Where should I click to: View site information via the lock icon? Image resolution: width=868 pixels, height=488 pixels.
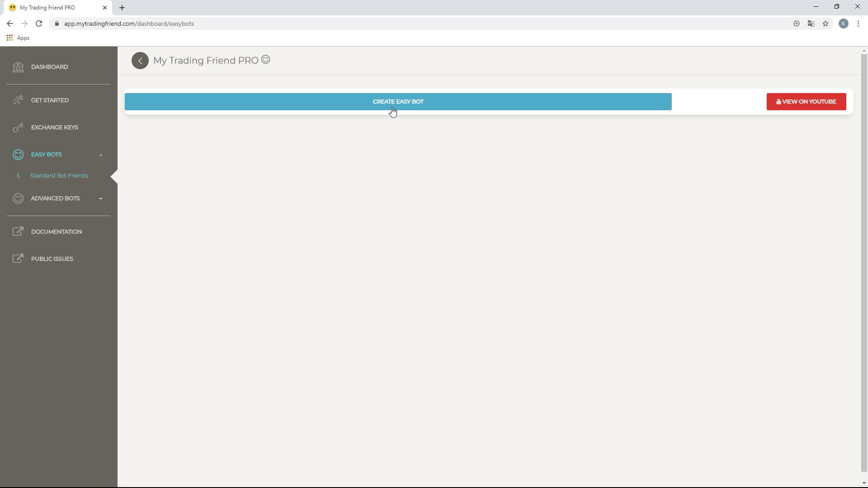pos(57,23)
